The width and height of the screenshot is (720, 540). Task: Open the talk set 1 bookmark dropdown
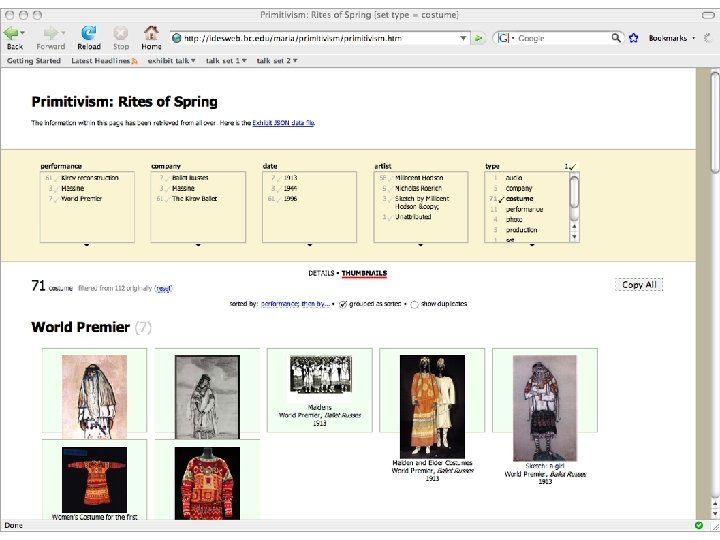tap(226, 61)
